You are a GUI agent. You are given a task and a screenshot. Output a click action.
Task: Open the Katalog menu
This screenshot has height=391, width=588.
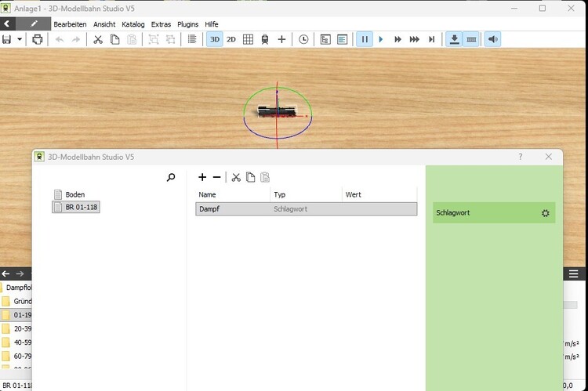(x=132, y=24)
